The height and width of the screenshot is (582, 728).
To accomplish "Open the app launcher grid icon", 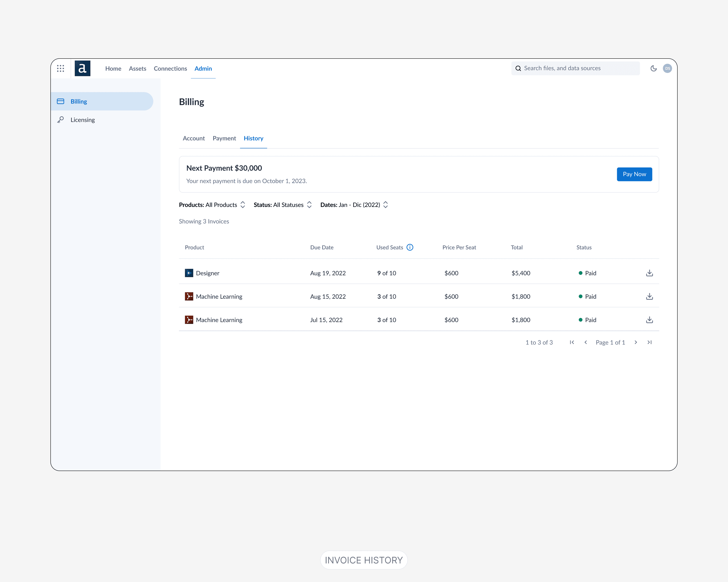I will (x=60, y=69).
